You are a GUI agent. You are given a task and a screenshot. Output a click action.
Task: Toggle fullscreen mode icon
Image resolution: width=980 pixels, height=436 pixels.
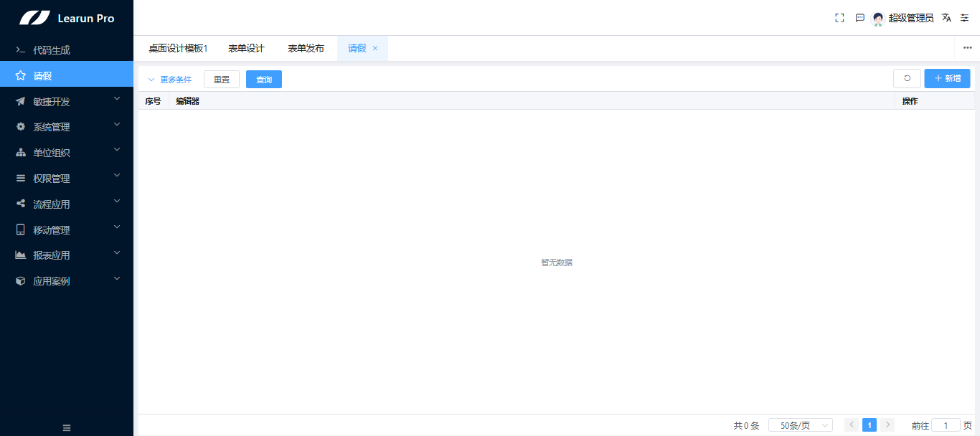tap(839, 18)
